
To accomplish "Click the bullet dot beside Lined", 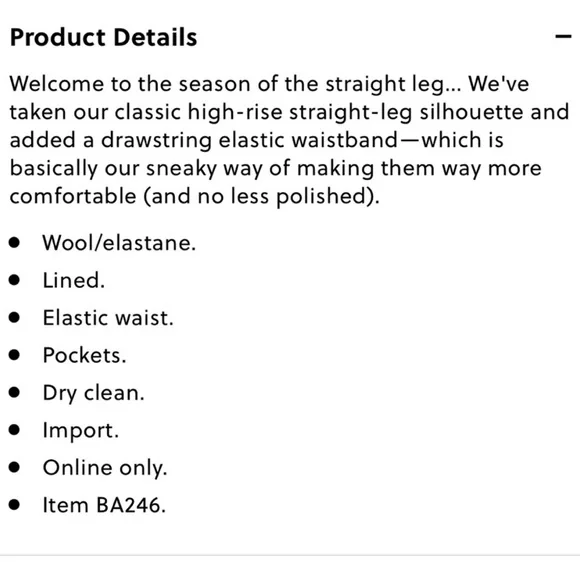I will [14, 280].
